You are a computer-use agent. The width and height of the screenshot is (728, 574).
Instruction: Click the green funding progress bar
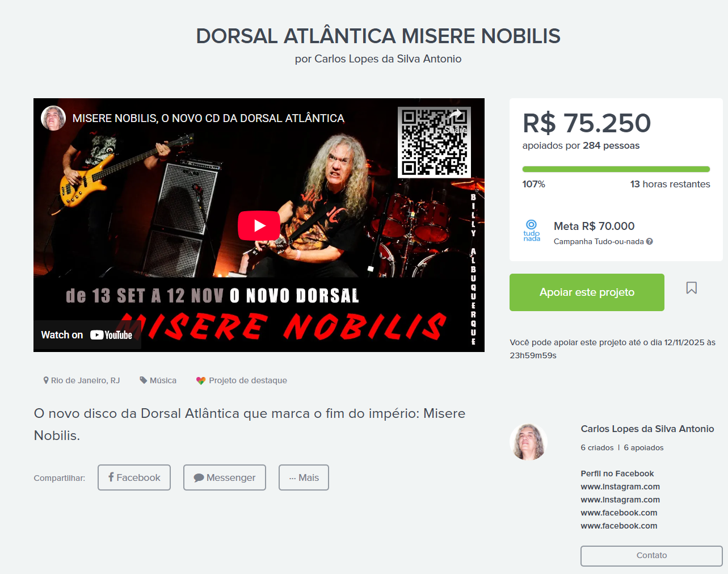tap(616, 169)
